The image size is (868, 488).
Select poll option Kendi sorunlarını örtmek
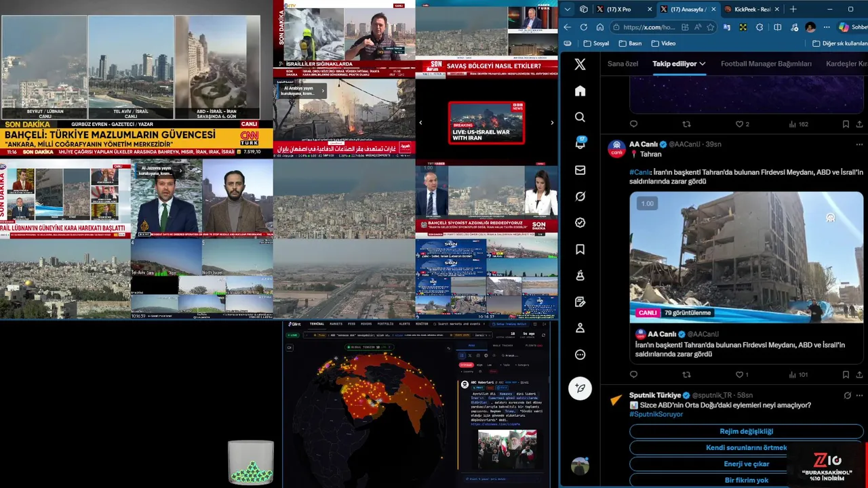[x=746, y=447]
